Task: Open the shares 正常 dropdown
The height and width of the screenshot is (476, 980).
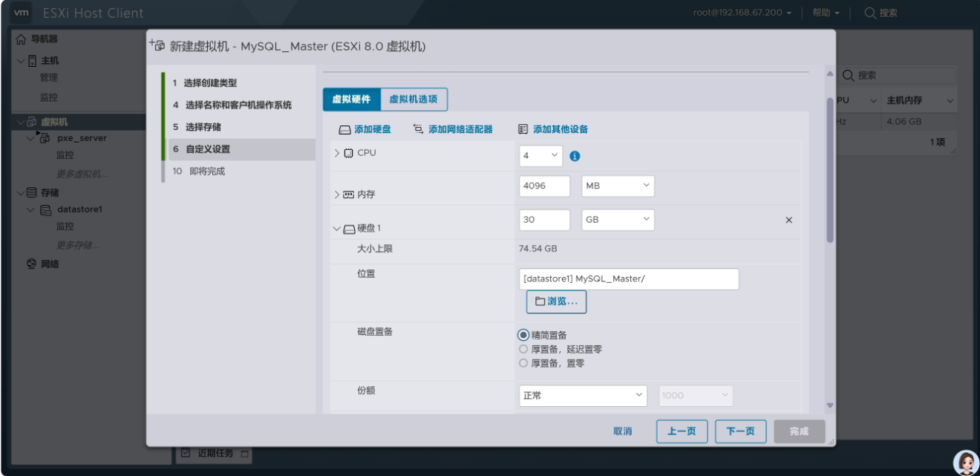Action: point(584,395)
